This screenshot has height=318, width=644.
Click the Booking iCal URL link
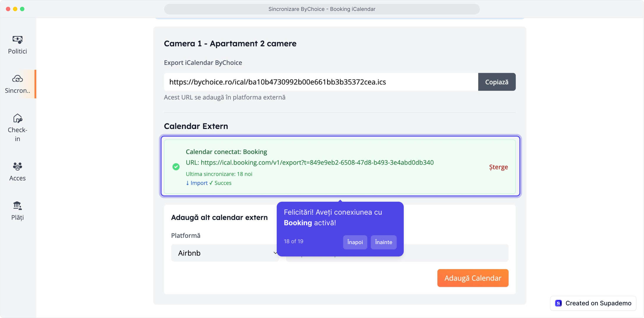click(x=317, y=163)
